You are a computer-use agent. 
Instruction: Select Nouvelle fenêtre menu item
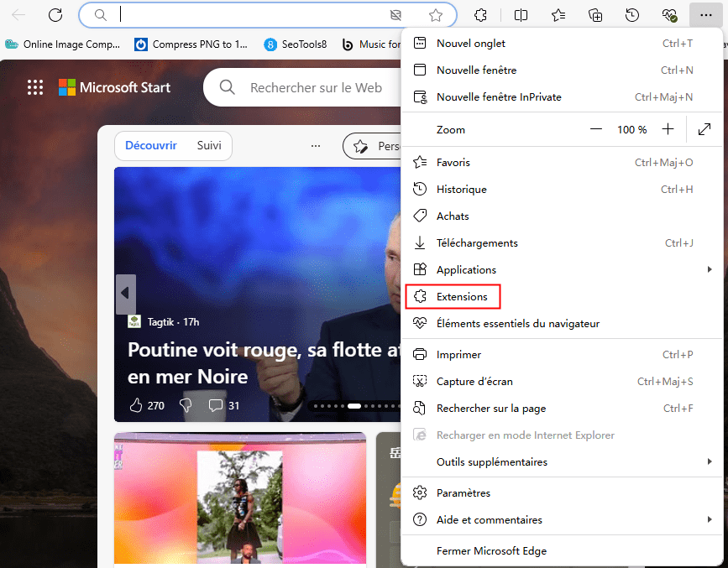tap(562, 70)
